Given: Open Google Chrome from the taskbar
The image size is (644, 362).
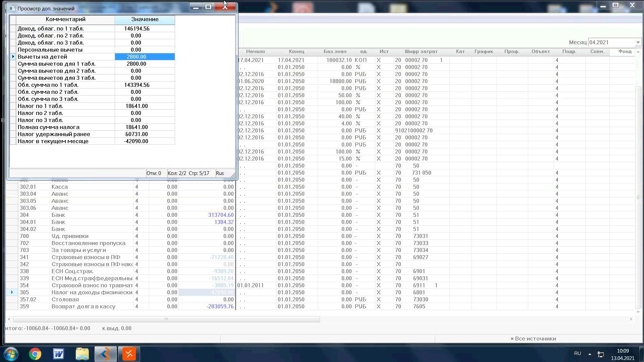Looking at the screenshot, I should [35, 354].
